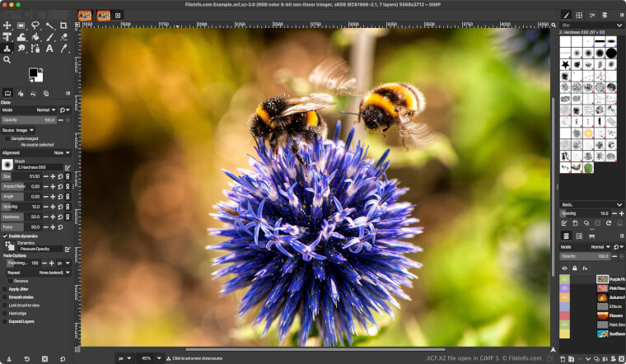Switch to the first image tab
This screenshot has width=626, height=364.
click(85, 15)
